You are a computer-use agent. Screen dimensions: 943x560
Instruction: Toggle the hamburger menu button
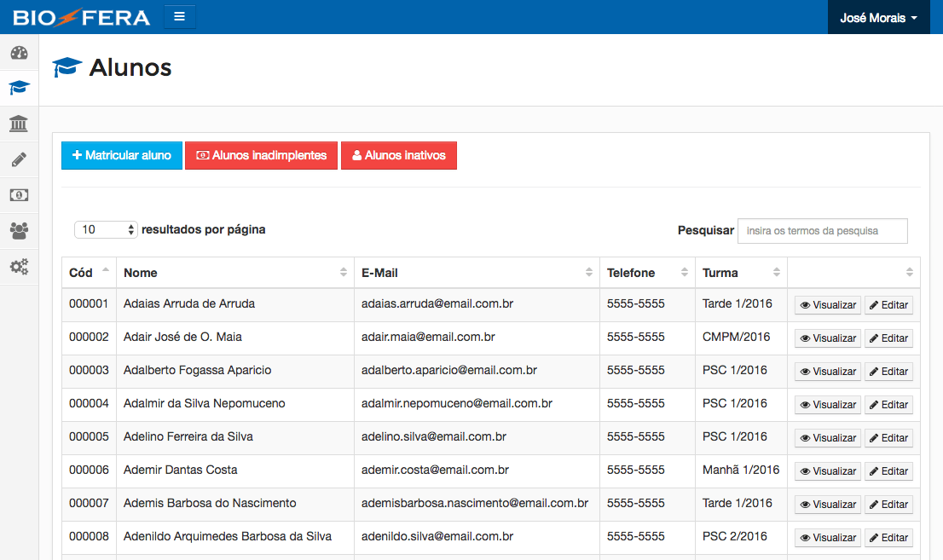point(179,17)
